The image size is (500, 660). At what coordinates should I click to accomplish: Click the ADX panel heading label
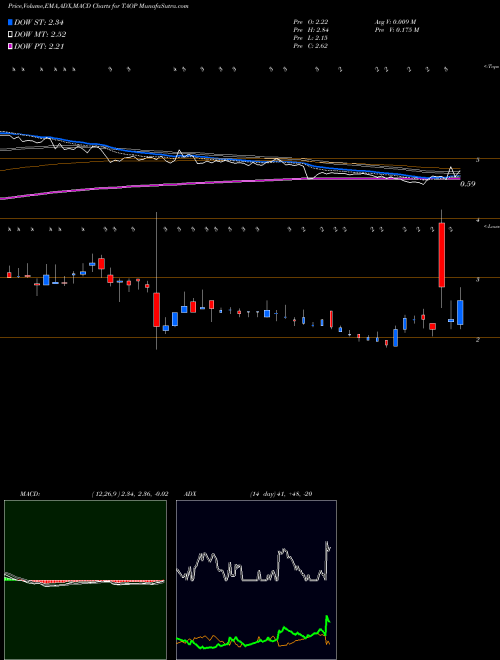pyautogui.click(x=190, y=494)
